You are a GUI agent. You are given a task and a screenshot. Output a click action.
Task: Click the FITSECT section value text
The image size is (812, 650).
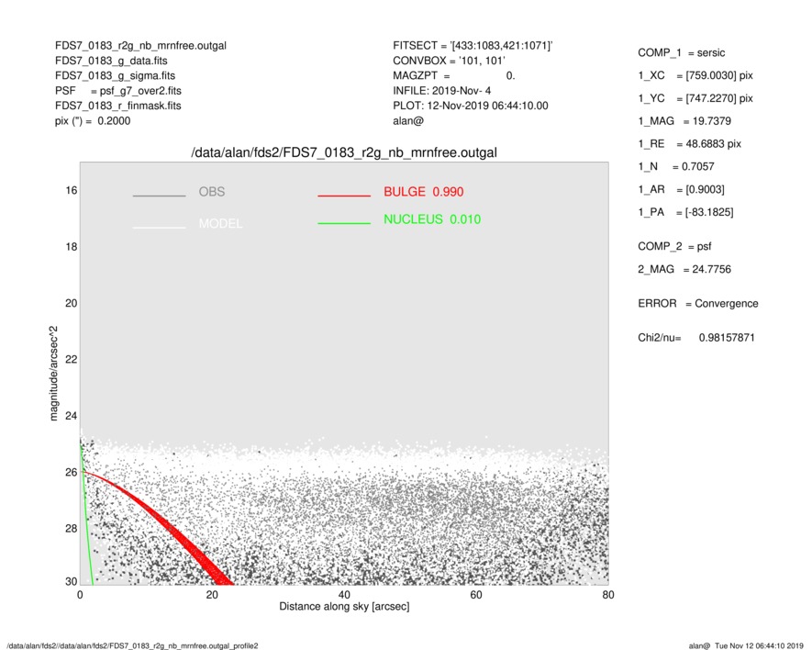point(473,46)
